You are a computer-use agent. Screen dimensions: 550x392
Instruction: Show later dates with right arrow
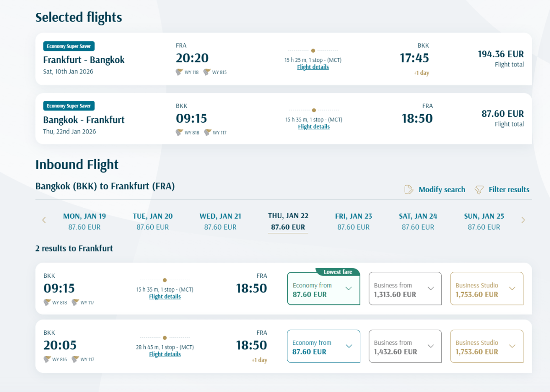(523, 221)
